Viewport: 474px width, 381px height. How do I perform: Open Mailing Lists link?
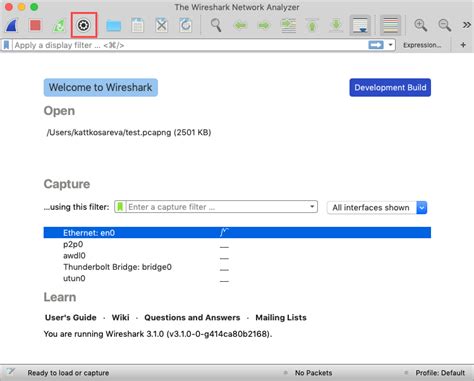[x=281, y=317]
